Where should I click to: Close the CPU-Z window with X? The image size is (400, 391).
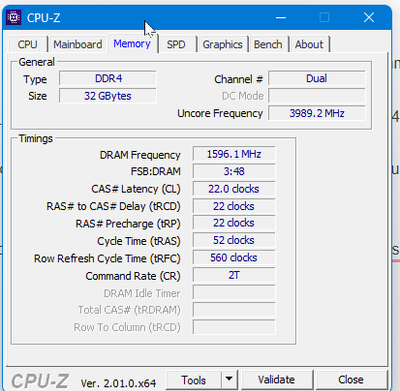point(369,17)
